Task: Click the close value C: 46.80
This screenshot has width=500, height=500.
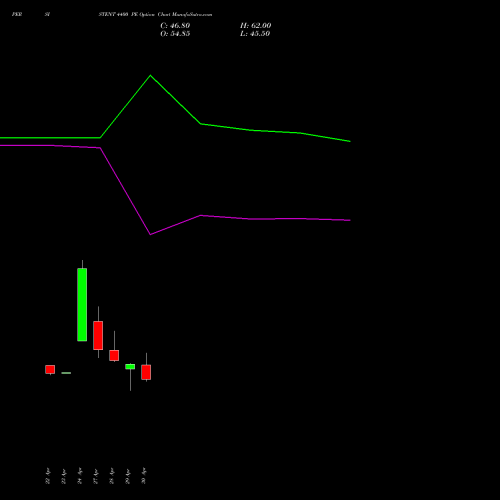Action: point(175,26)
